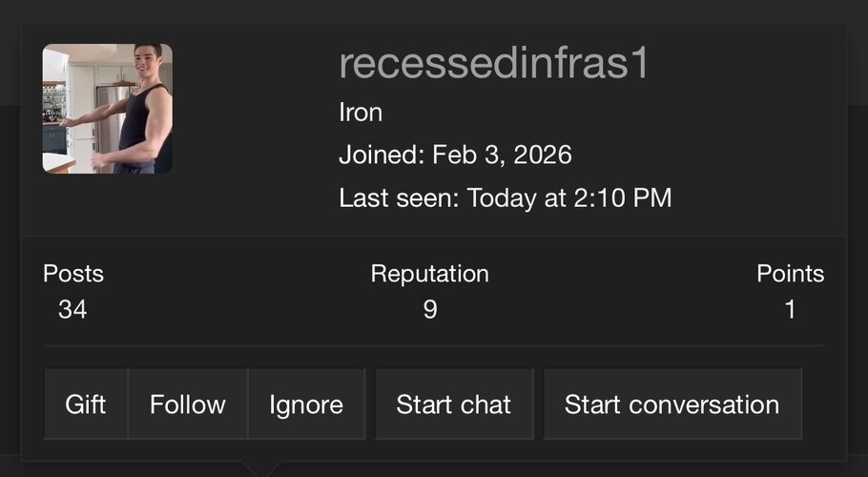Click the tooltip arrow pointer below the card

tap(260, 468)
